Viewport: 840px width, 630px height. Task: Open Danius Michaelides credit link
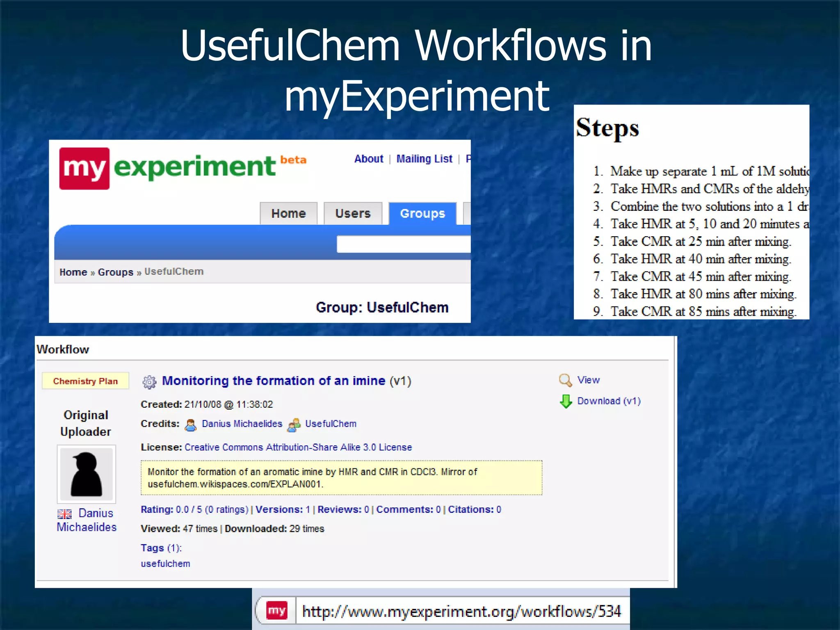click(x=242, y=424)
